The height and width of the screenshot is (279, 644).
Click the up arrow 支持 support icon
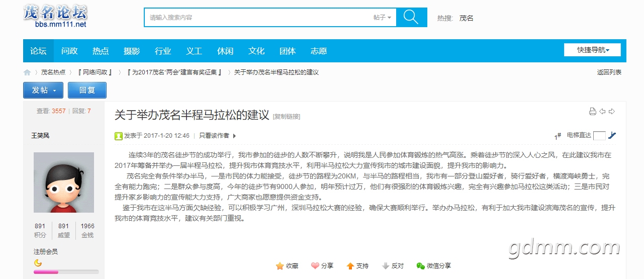[350, 266]
